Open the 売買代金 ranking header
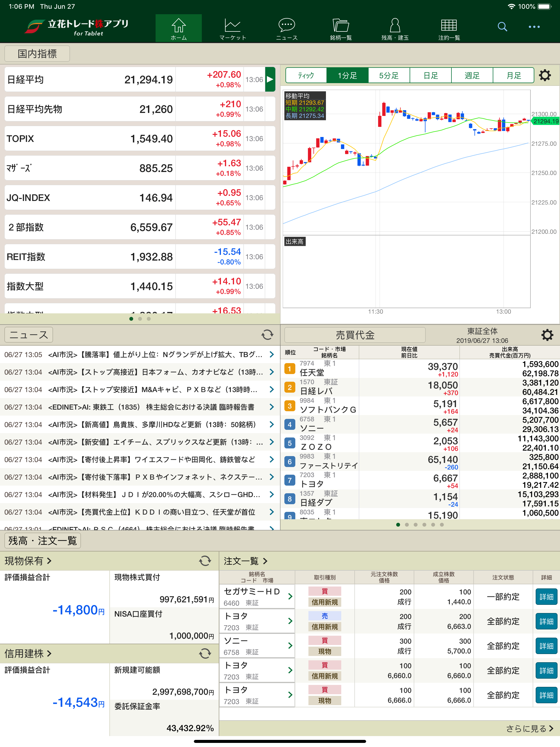 [355, 335]
